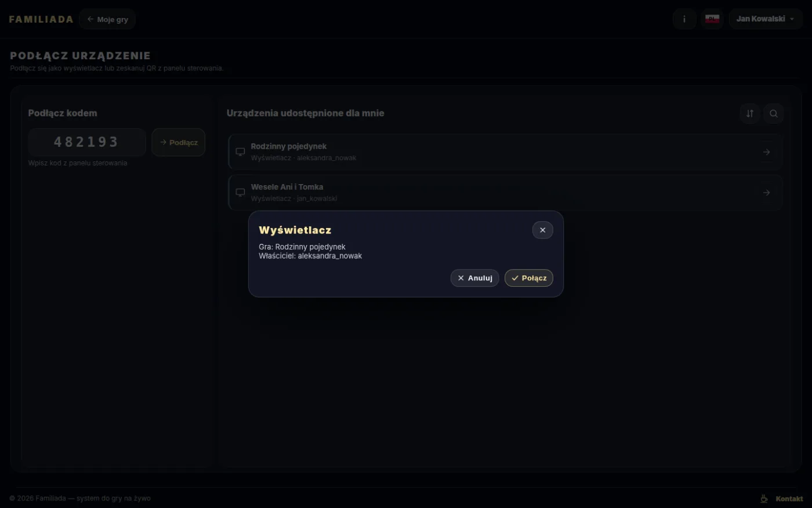Submit the code with the Podłącz button

(179, 142)
